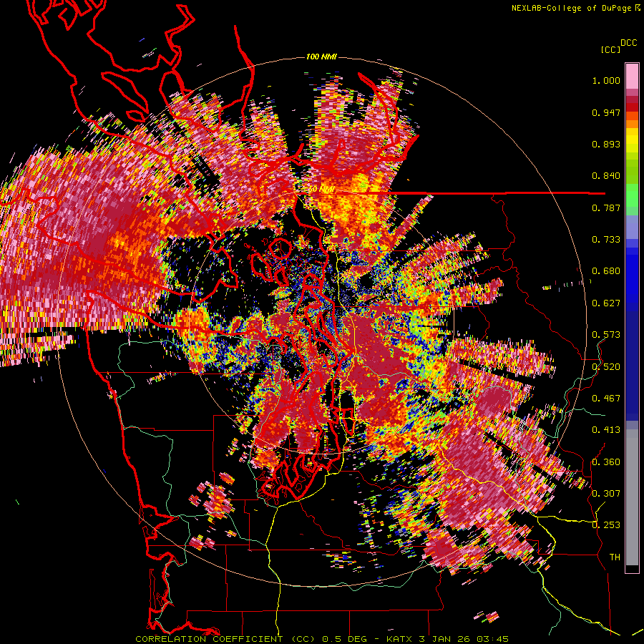Click the 0.893 scale label
This screenshot has height=644, width=644.
606,144
